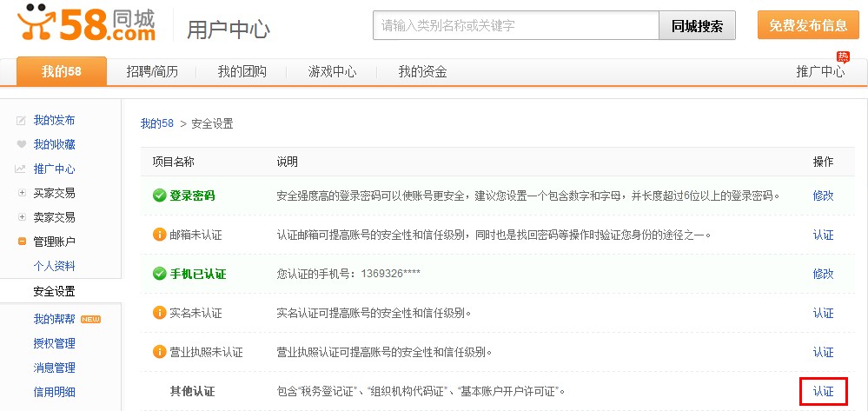The width and height of the screenshot is (868, 411).
Task: Click the chart icon beside 推广中心
Action: (x=21, y=169)
